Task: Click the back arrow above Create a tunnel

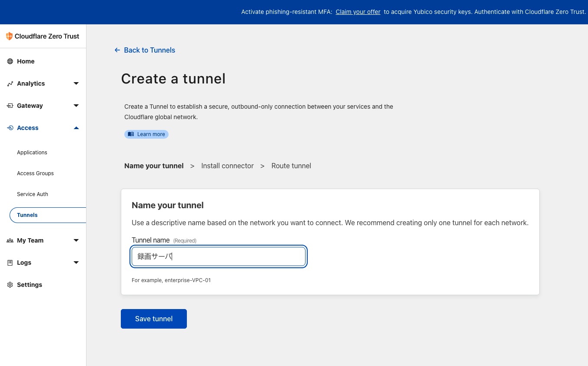Action: point(116,50)
